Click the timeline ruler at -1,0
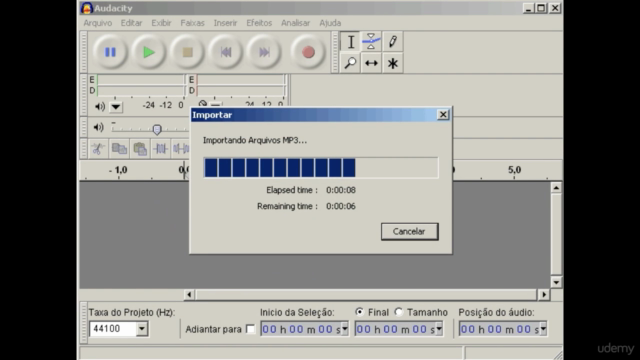The height and width of the screenshot is (360, 640). tap(118, 170)
